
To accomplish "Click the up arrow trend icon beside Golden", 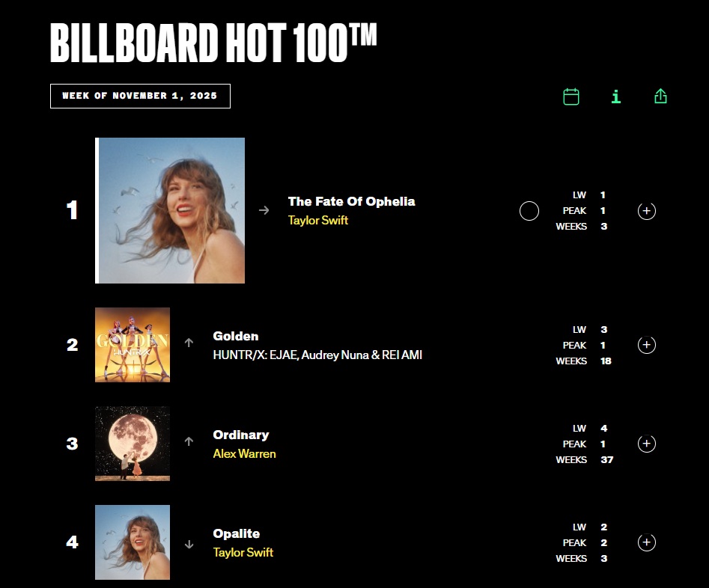I will point(189,343).
